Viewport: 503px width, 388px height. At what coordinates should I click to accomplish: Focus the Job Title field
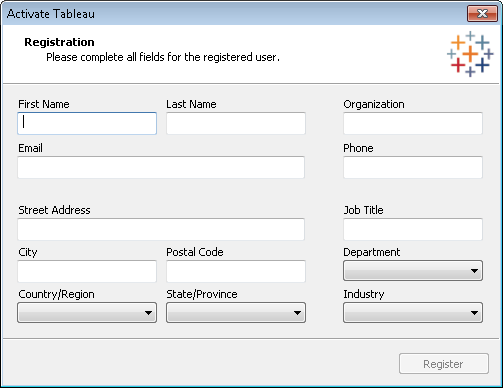pyautogui.click(x=413, y=229)
